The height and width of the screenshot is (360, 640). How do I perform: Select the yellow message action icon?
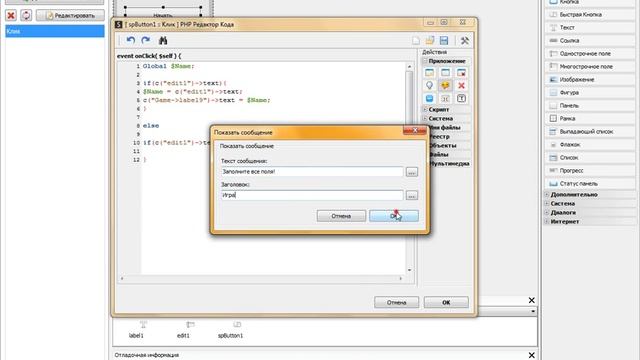coord(445,85)
